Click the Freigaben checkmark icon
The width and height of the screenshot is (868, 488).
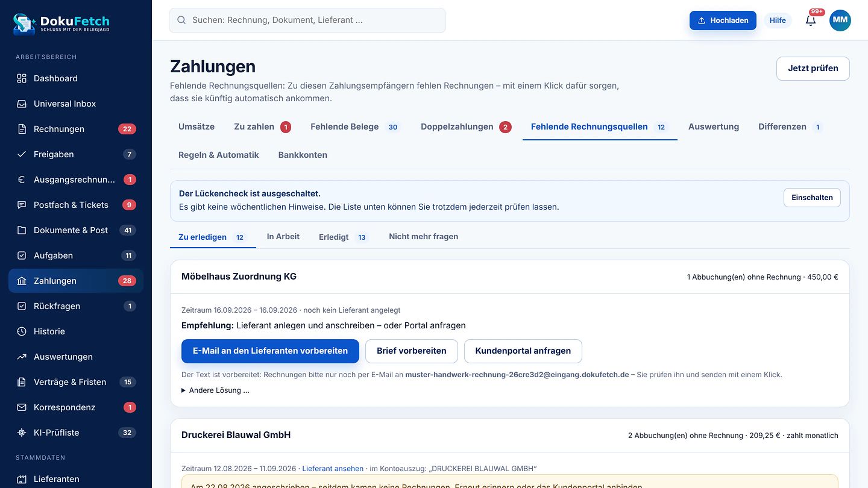click(x=22, y=154)
